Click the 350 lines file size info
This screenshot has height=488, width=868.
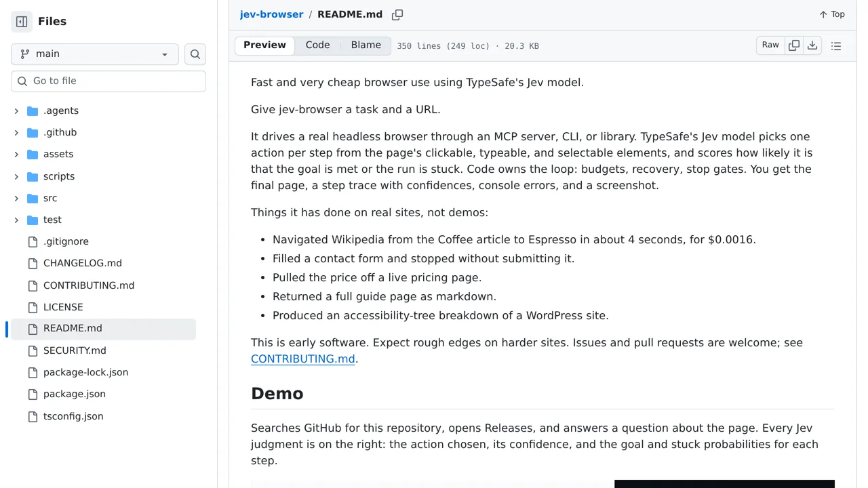pos(468,46)
